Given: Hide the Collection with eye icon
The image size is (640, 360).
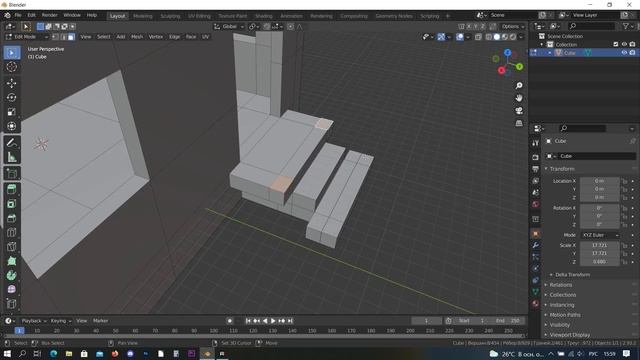Looking at the screenshot, I should pos(624,44).
